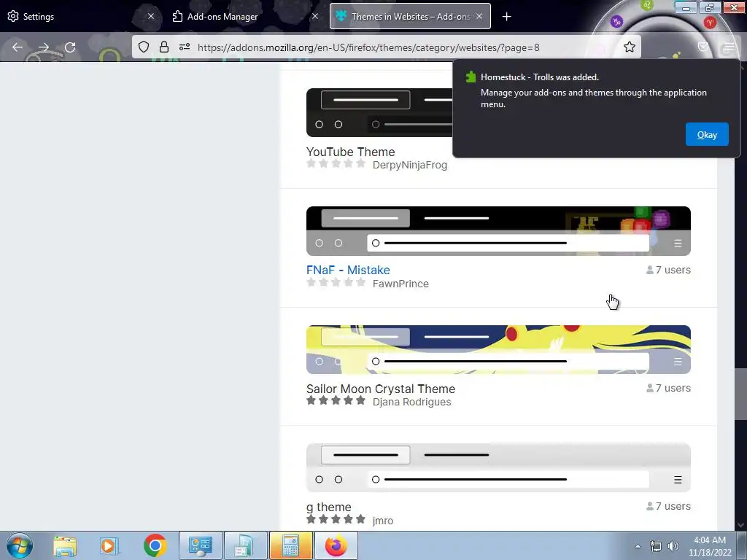Image resolution: width=747 pixels, height=560 pixels.
Task: Click Sailor Moon Crystal preview image
Action: point(498,349)
